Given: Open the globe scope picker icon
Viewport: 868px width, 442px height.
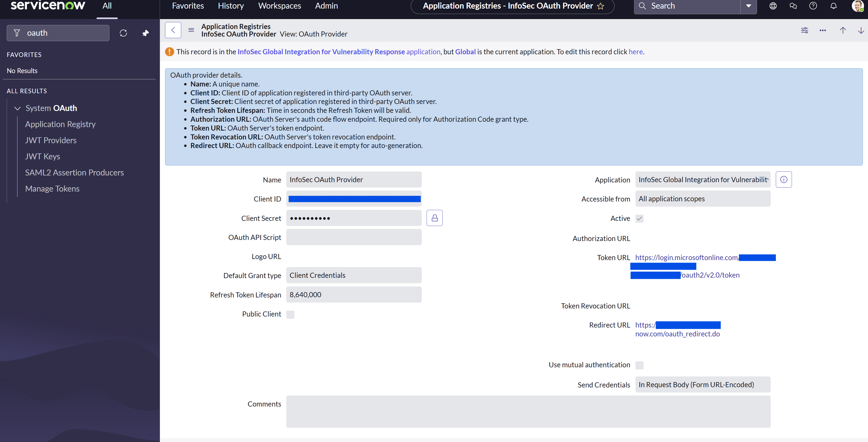Looking at the screenshot, I should tap(773, 6).
